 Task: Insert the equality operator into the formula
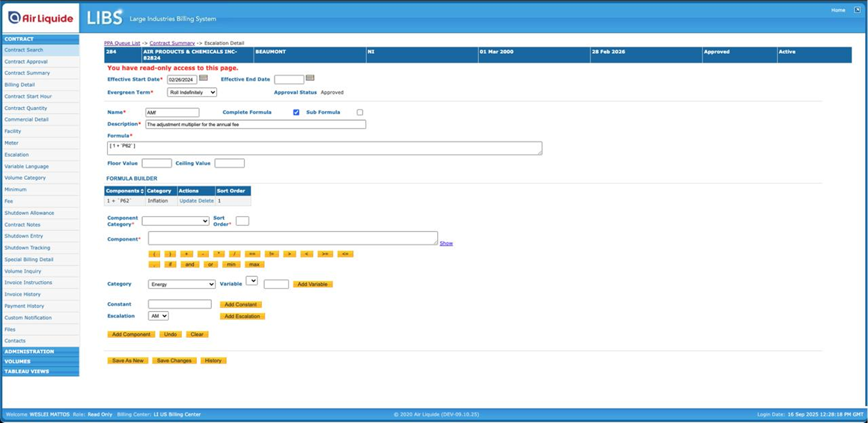pyautogui.click(x=253, y=254)
